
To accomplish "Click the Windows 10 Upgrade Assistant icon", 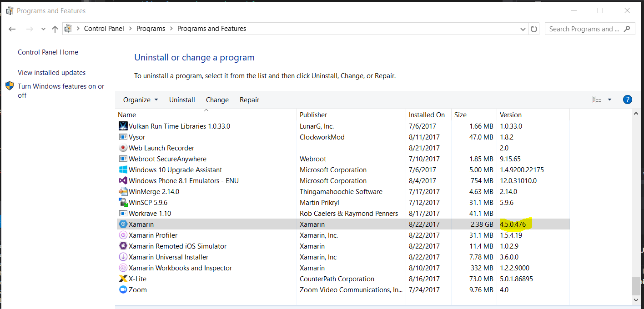I will [x=123, y=169].
